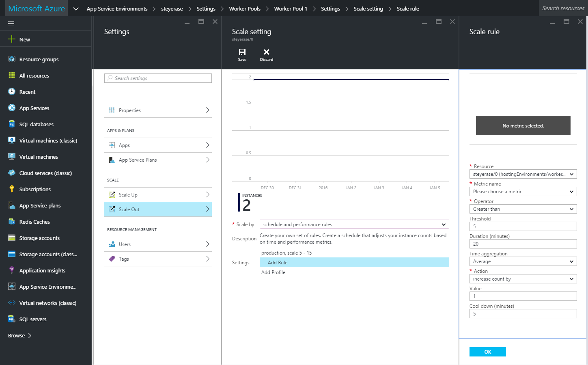Open the Action dropdown
The width and height of the screenshot is (588, 365).
click(523, 279)
